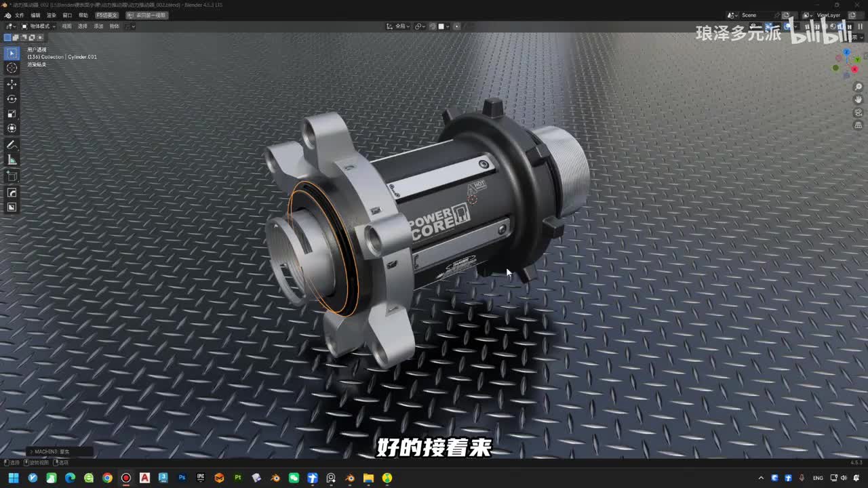868x488 pixels.
Task: Activate the Transform tool
Action: pyautogui.click(x=12, y=128)
